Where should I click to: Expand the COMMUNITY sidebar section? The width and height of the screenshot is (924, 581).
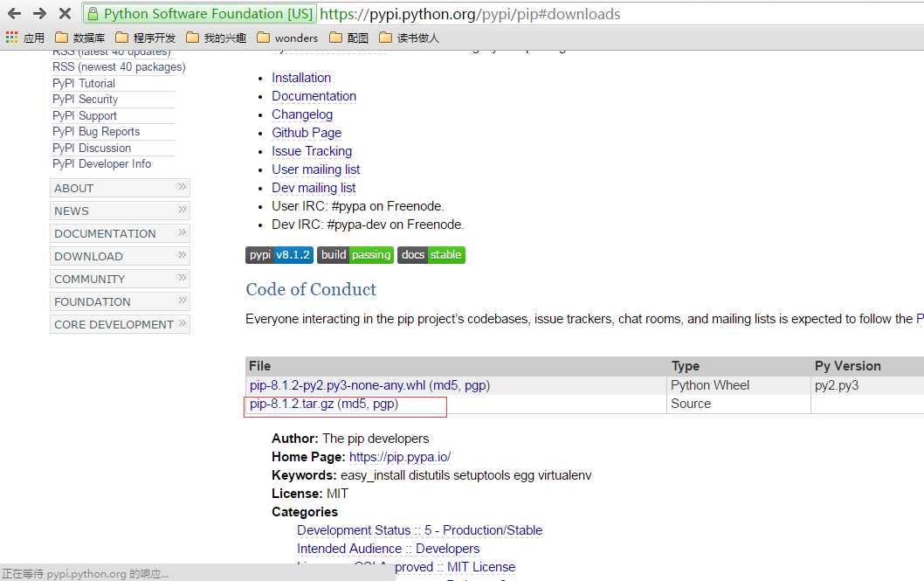(x=121, y=279)
